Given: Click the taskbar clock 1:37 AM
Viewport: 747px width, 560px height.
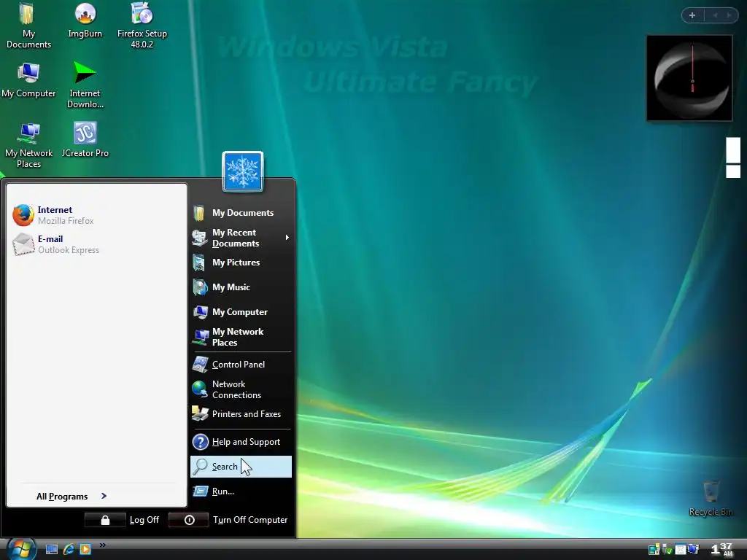Looking at the screenshot, I should [x=721, y=549].
